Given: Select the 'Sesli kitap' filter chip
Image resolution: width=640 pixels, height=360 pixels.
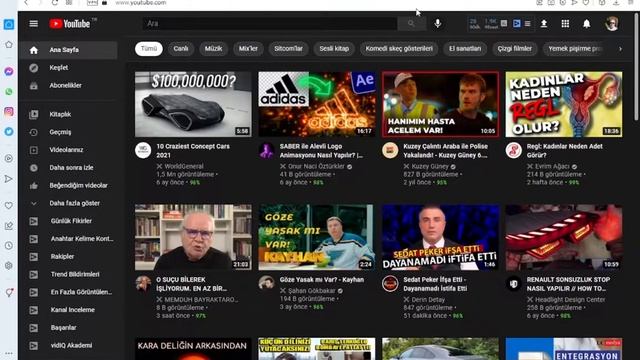Looking at the screenshot, I should pyautogui.click(x=334, y=49).
